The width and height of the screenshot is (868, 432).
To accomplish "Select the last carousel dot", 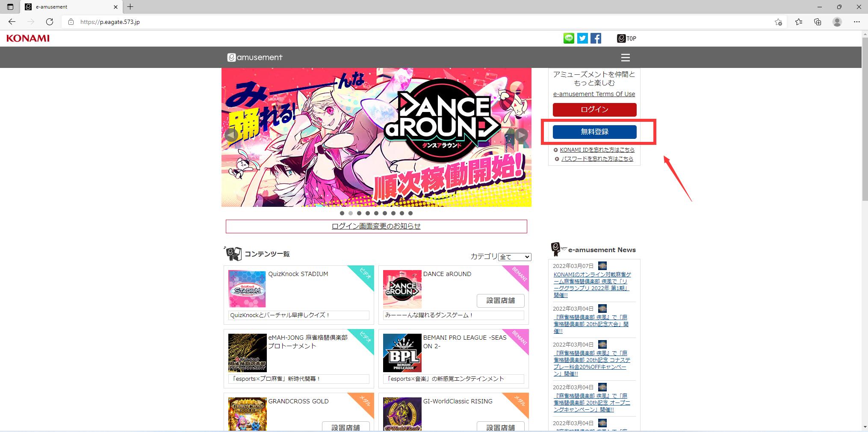I will tap(410, 213).
